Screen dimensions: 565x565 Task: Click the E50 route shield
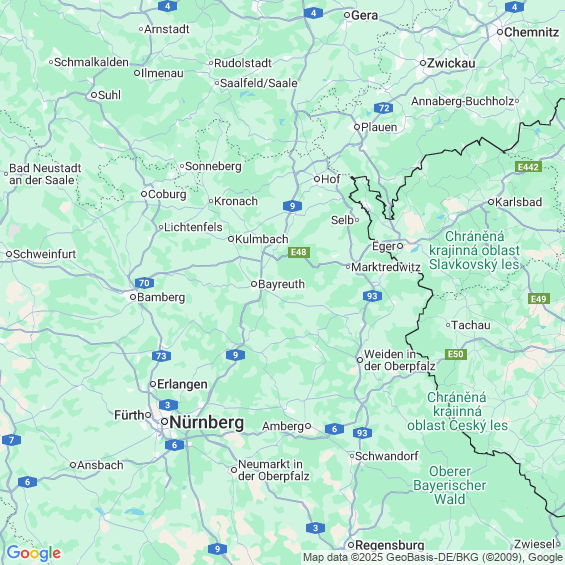(456, 354)
